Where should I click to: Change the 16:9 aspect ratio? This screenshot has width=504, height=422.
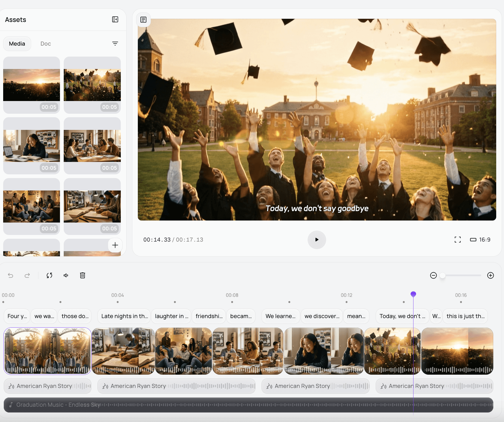click(x=480, y=240)
